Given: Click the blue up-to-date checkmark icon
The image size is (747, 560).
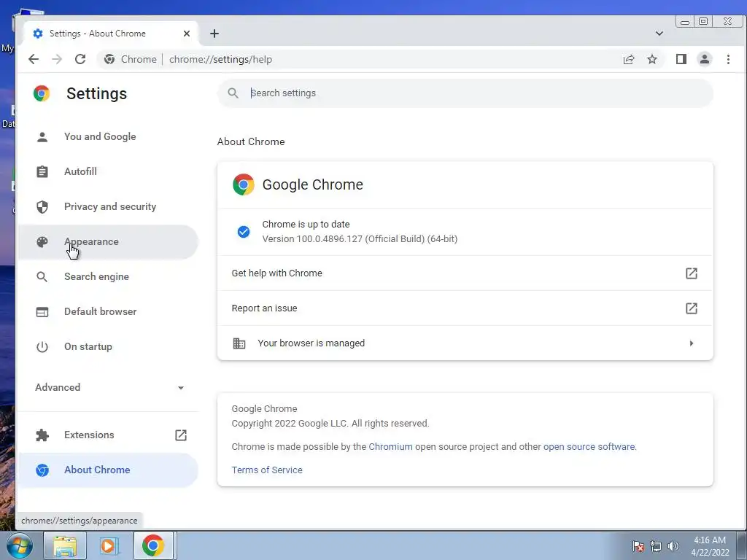Looking at the screenshot, I should [x=244, y=232].
